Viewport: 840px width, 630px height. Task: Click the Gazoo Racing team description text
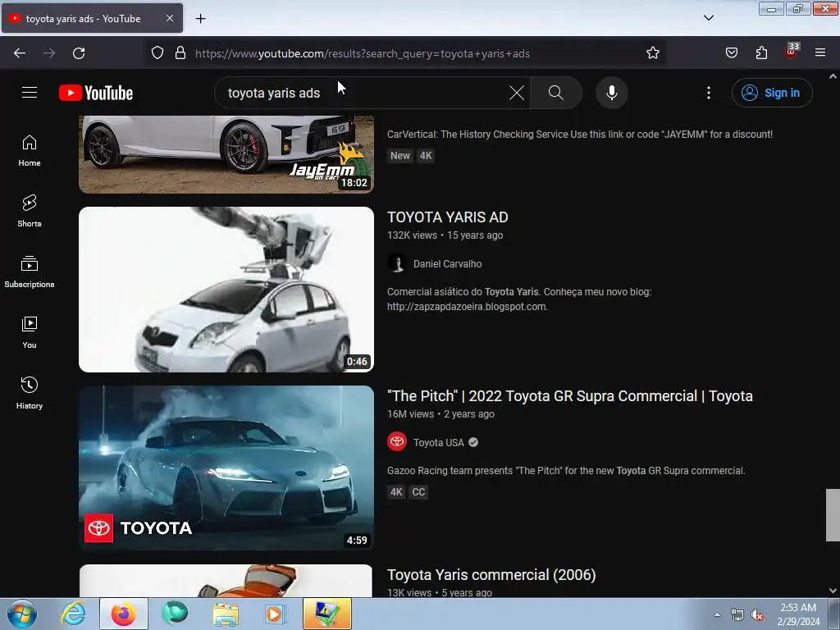pyautogui.click(x=566, y=471)
